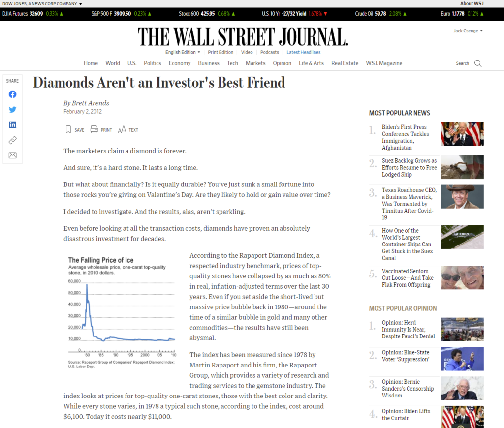The image size is (504, 428).
Task: Read Suez Backlog Grows article
Action: (409, 167)
